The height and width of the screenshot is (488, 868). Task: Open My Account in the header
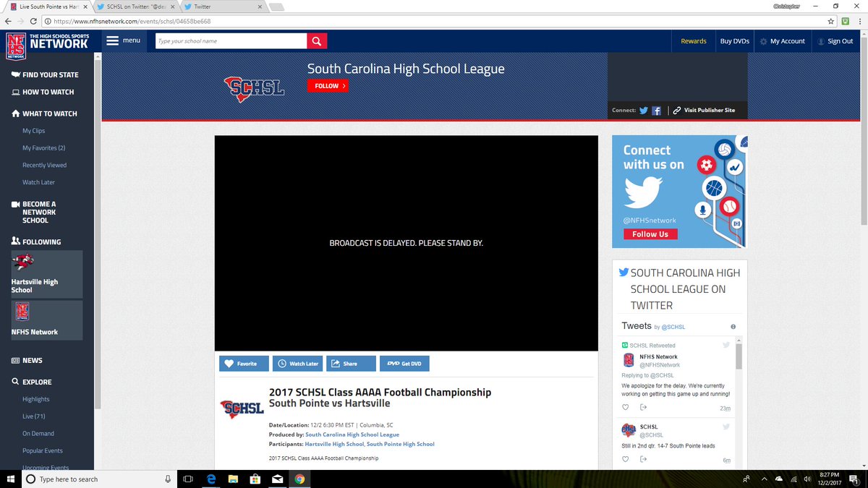(x=783, y=41)
